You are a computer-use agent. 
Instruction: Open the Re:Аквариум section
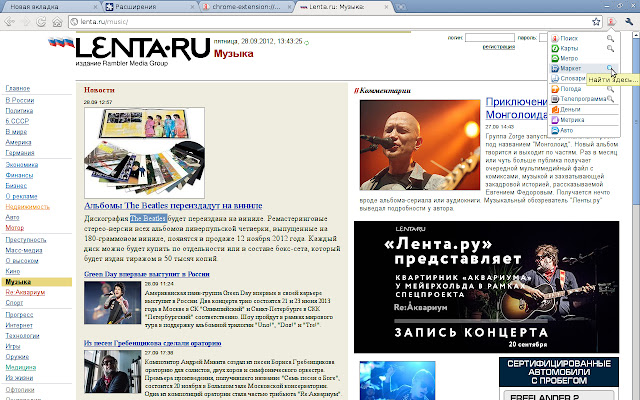(25, 292)
